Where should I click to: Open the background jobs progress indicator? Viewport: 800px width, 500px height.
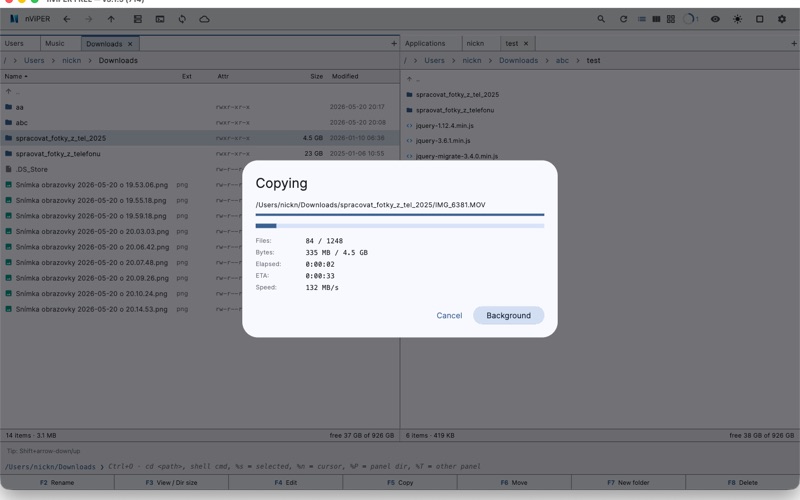690,19
